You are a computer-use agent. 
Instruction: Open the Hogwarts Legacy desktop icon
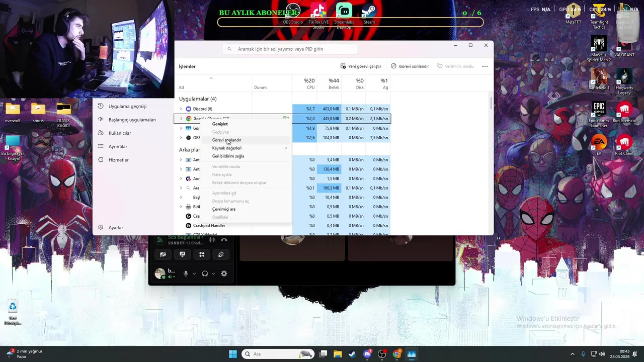pyautogui.click(x=624, y=82)
